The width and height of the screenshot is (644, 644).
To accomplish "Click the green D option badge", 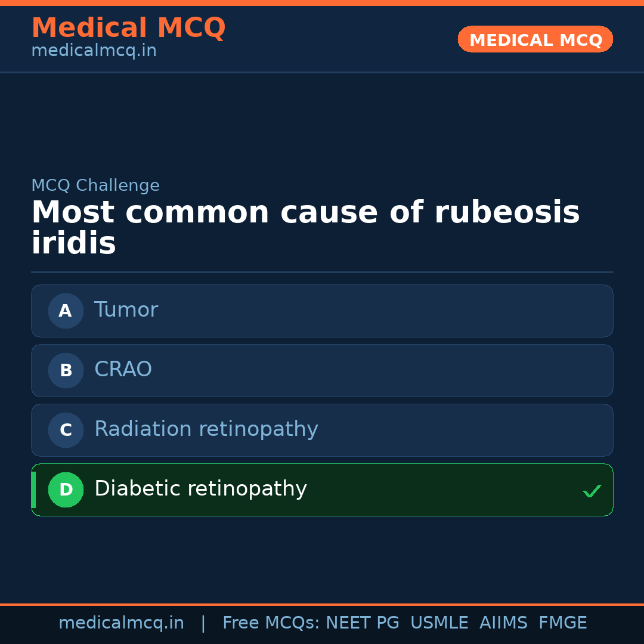I will (x=66, y=490).
